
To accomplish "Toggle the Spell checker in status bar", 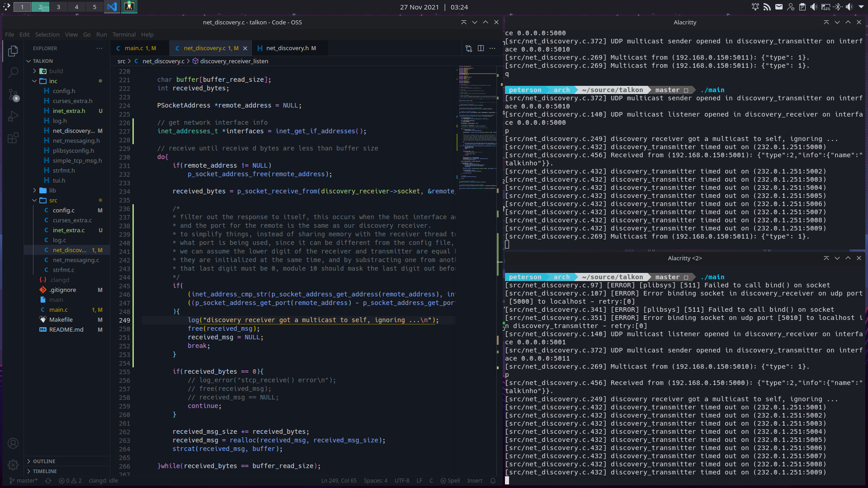I will (450, 481).
